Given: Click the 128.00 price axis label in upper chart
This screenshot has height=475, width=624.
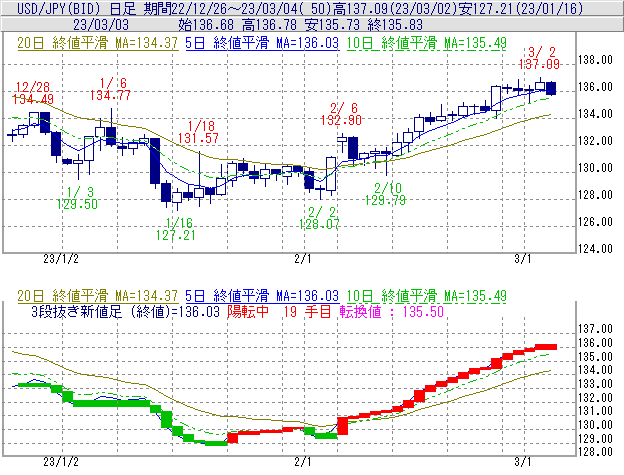Looking at the screenshot, I should (595, 195).
